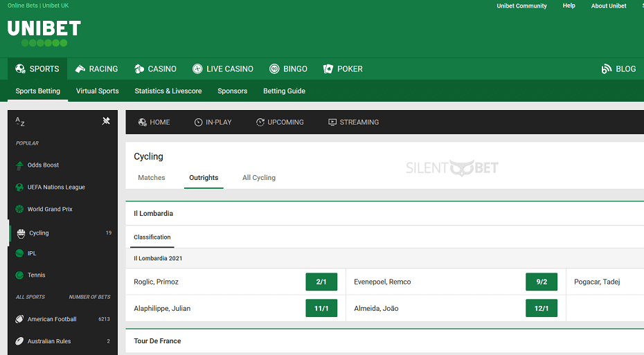The image size is (644, 355).
Task: Click the World Grand Prix darts icon
Action: (19, 209)
